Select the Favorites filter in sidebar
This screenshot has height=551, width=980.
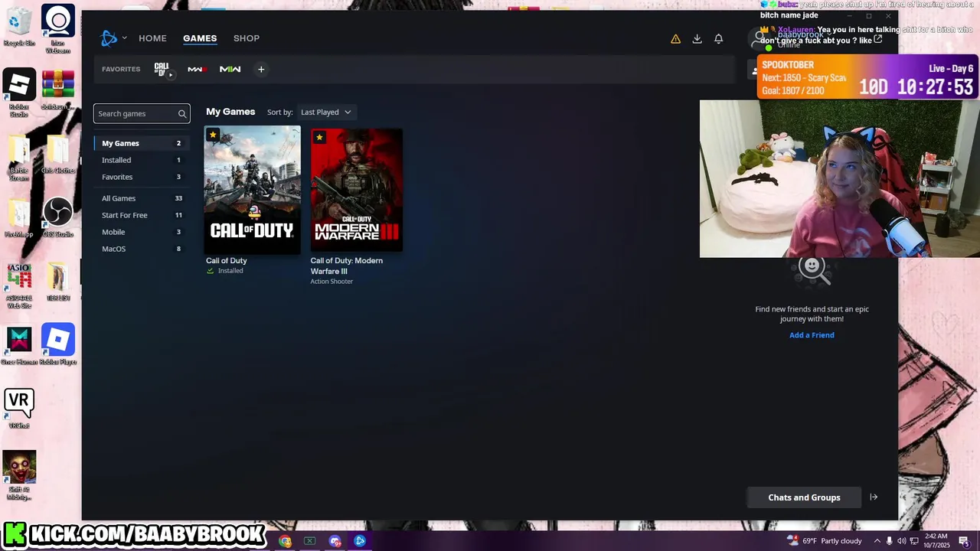142,177
